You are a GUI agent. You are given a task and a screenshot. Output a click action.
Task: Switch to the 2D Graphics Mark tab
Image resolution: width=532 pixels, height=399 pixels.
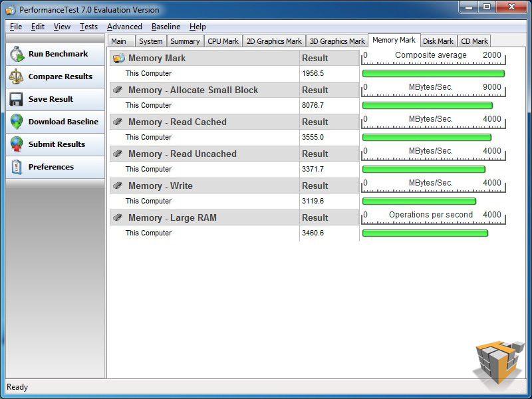[274, 41]
